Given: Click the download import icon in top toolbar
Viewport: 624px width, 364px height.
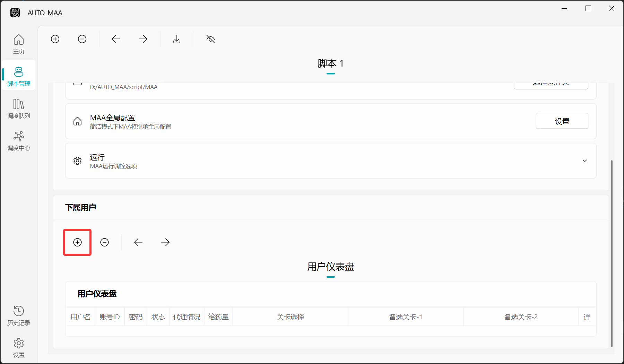Looking at the screenshot, I should pyautogui.click(x=177, y=39).
